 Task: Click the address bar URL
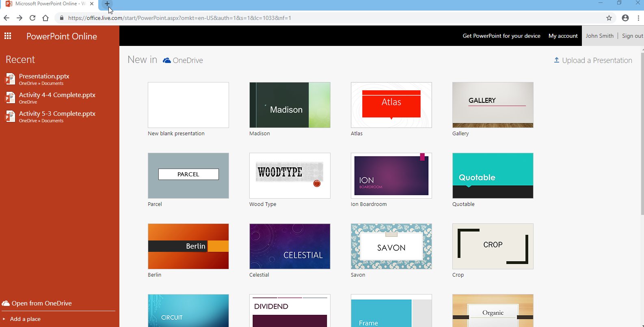click(x=179, y=18)
